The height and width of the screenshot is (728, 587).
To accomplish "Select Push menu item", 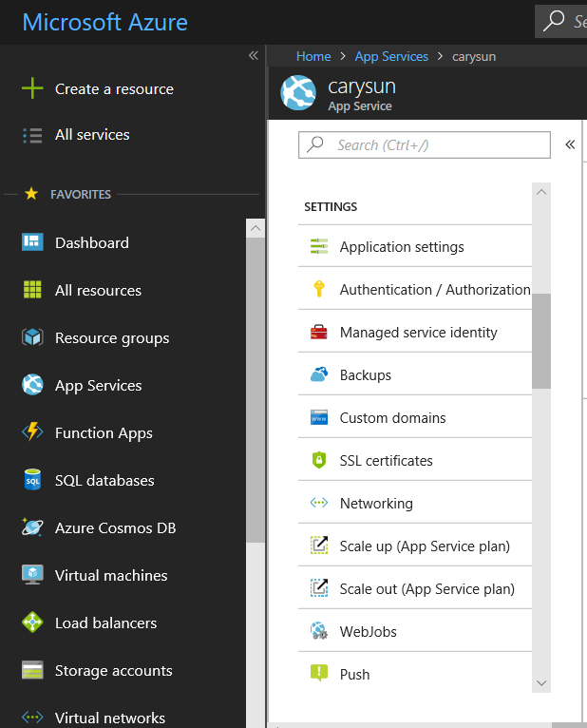I will [x=415, y=674].
